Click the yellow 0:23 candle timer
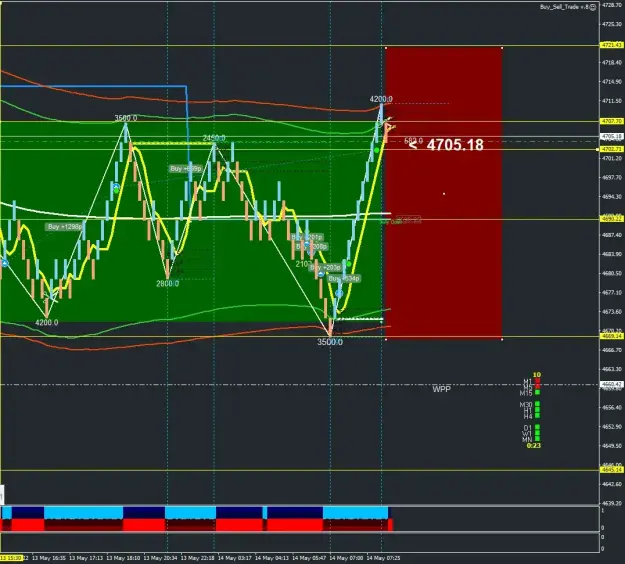 [x=534, y=446]
